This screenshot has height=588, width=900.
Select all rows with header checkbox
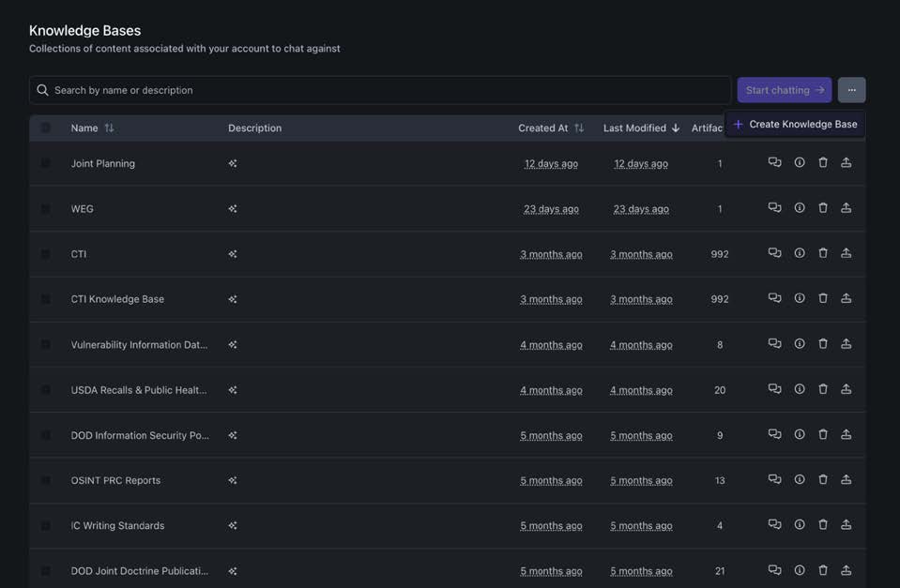pyautogui.click(x=45, y=128)
